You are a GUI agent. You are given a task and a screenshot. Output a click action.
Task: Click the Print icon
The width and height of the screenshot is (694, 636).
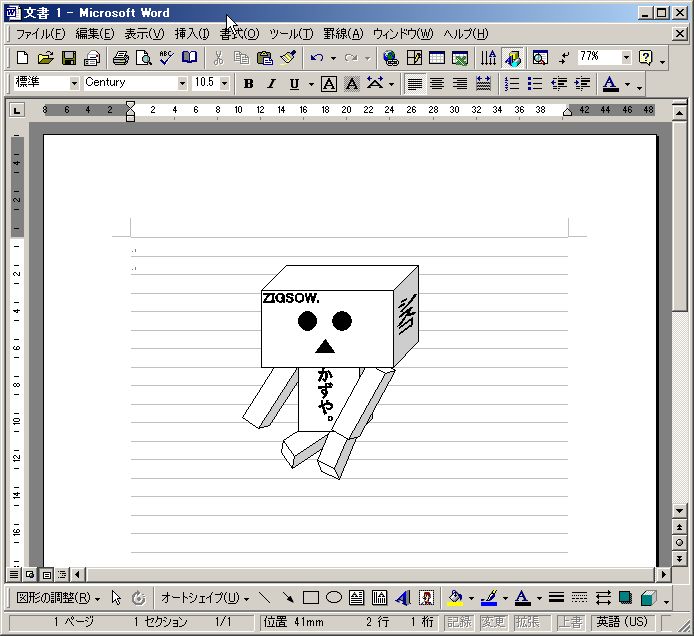[121, 58]
